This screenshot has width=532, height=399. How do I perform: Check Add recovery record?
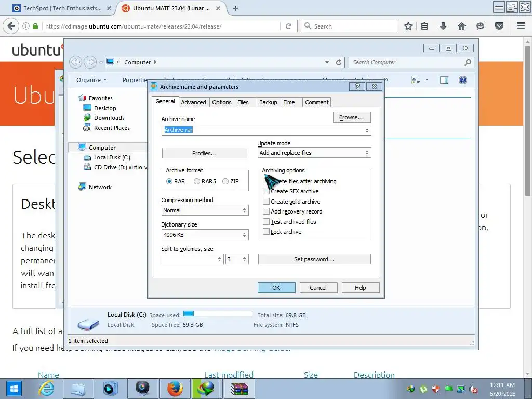[292, 211]
